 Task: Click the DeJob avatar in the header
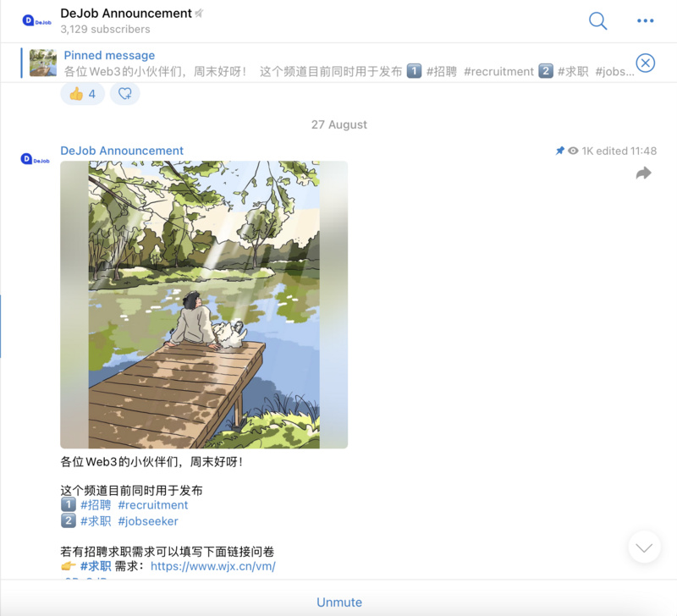[34, 19]
